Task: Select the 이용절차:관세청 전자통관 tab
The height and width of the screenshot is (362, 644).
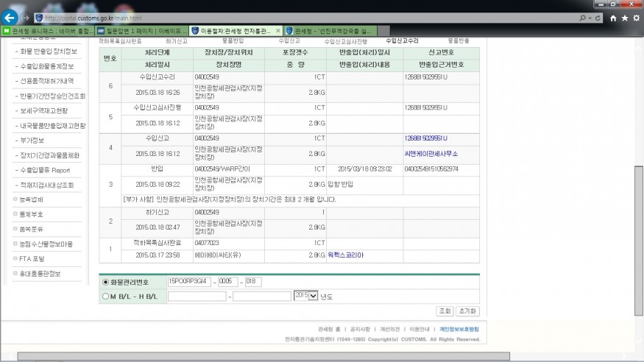Action: click(x=236, y=31)
